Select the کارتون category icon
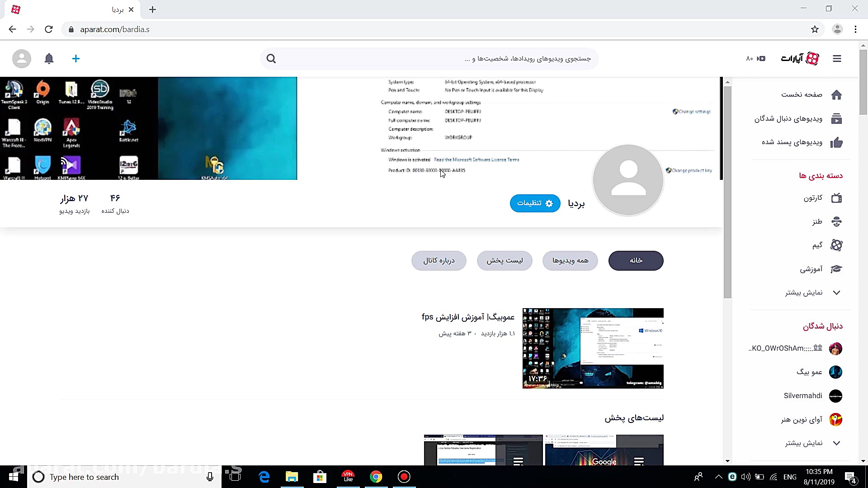Viewport: 868px width, 488px height. pos(837,198)
